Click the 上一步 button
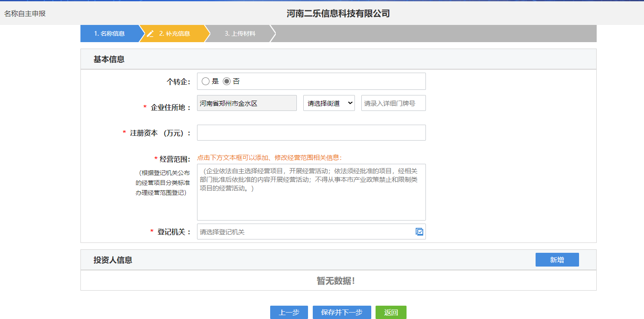This screenshot has height=319, width=644. 289,313
